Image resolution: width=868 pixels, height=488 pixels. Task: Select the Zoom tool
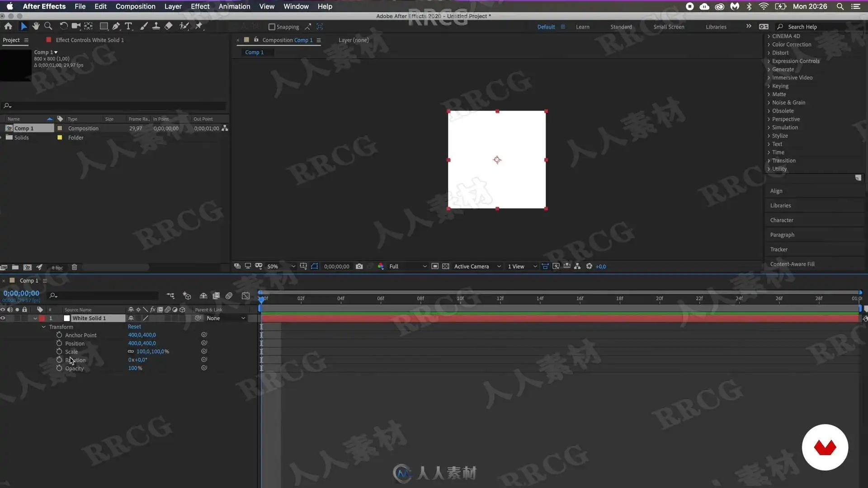pyautogui.click(x=48, y=26)
